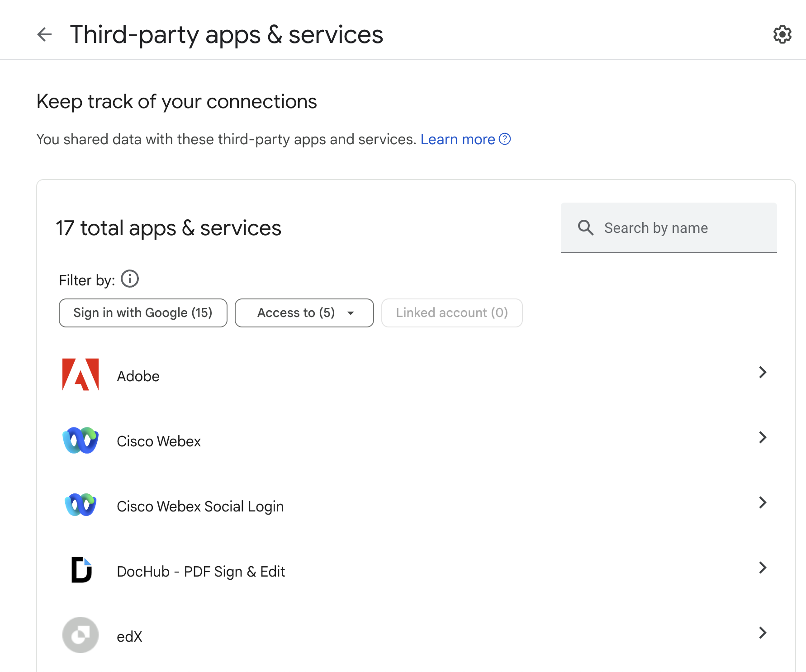Viewport: 806px width, 672px height.
Task: Click the Cisco Webex app icon
Action: click(80, 440)
